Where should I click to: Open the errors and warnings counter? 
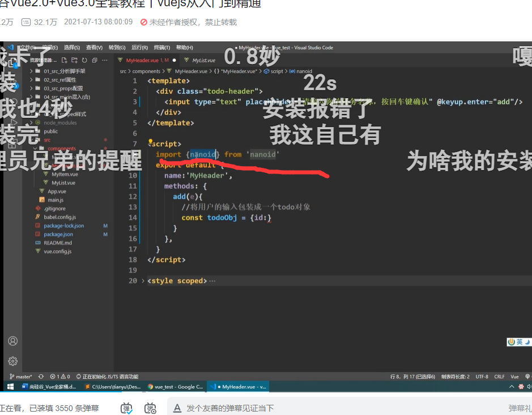coord(60,376)
